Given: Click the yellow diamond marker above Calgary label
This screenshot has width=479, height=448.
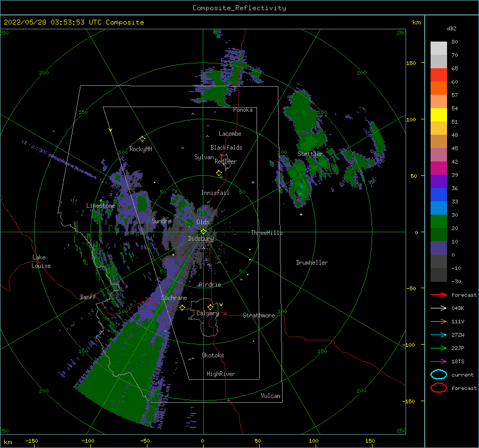Looking at the screenshot, I should (x=210, y=307).
